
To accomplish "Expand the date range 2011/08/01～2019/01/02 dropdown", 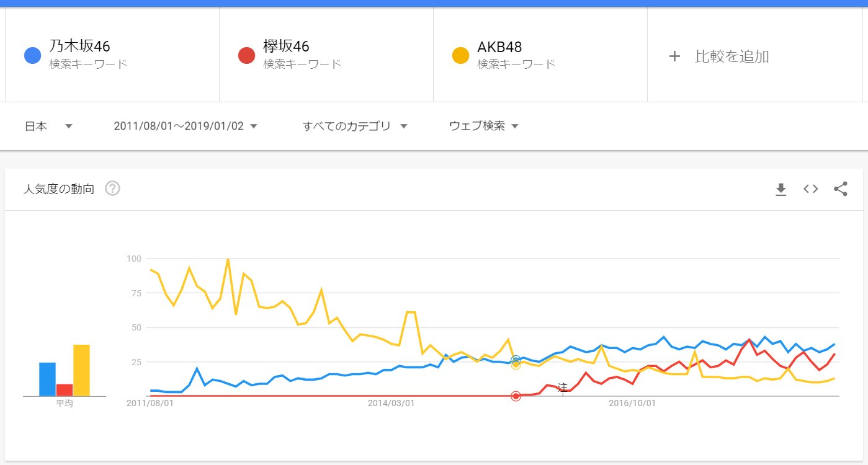I will (185, 126).
